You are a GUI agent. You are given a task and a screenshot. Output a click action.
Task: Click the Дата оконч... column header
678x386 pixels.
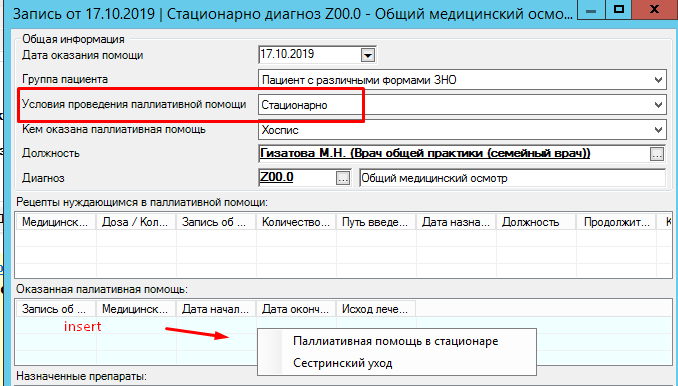tap(296, 309)
